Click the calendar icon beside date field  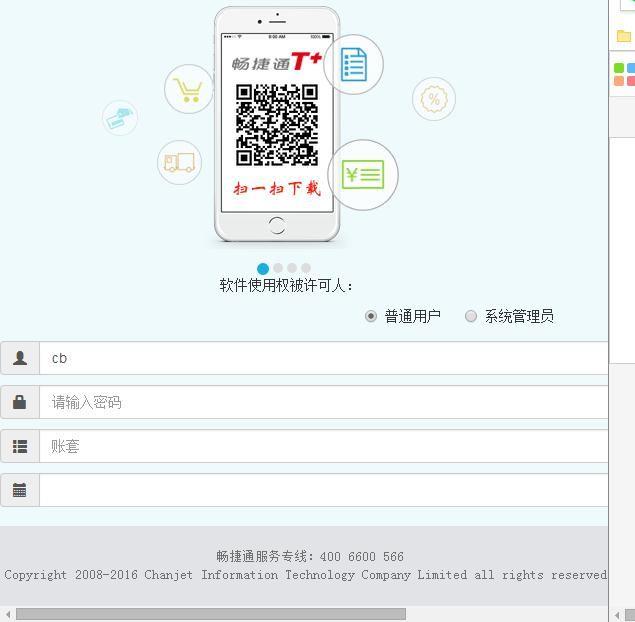click(x=19, y=490)
